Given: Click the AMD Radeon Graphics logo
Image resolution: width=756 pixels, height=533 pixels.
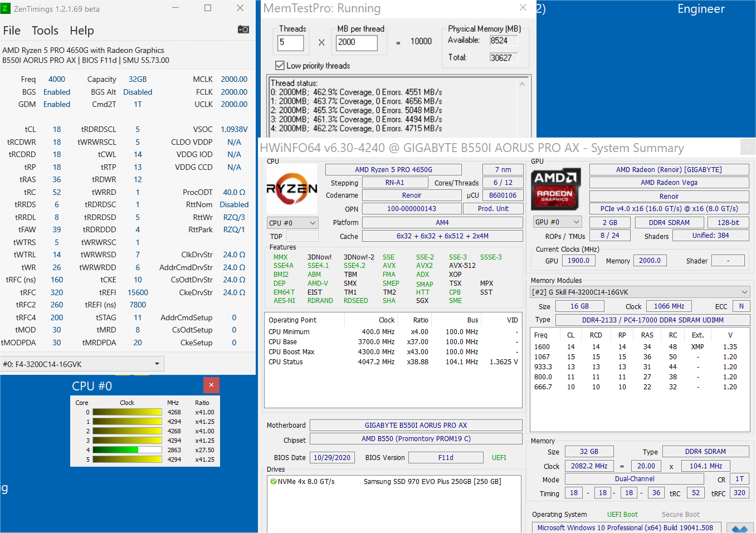Looking at the screenshot, I should [x=555, y=189].
